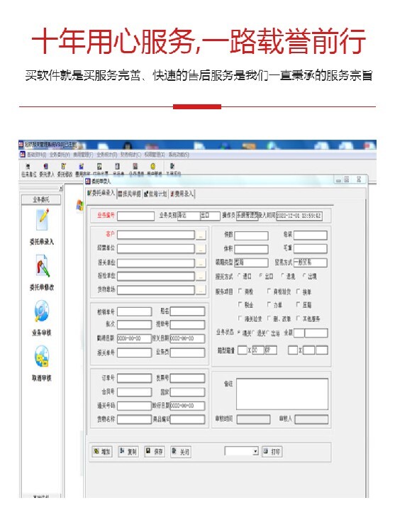Viewport: 395px width, 532px height.
Task: Click 往来单位 toolbar icon
Action: point(28,170)
